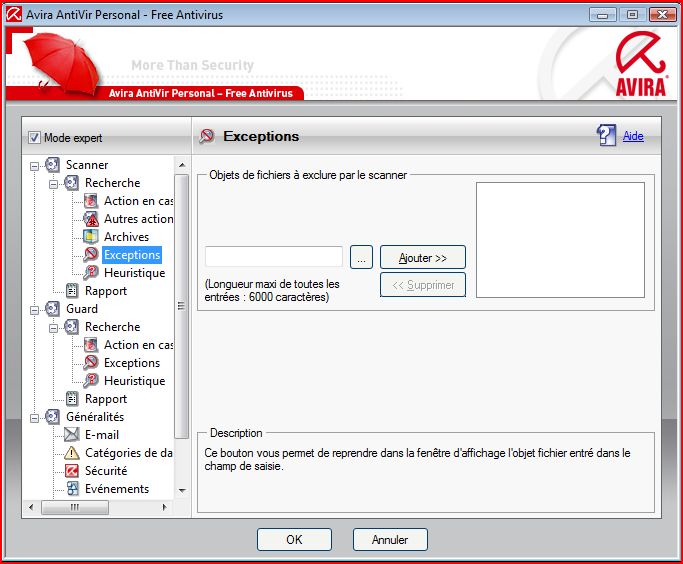Select the Guard tree item label
The height and width of the screenshot is (564, 683).
click(82, 309)
